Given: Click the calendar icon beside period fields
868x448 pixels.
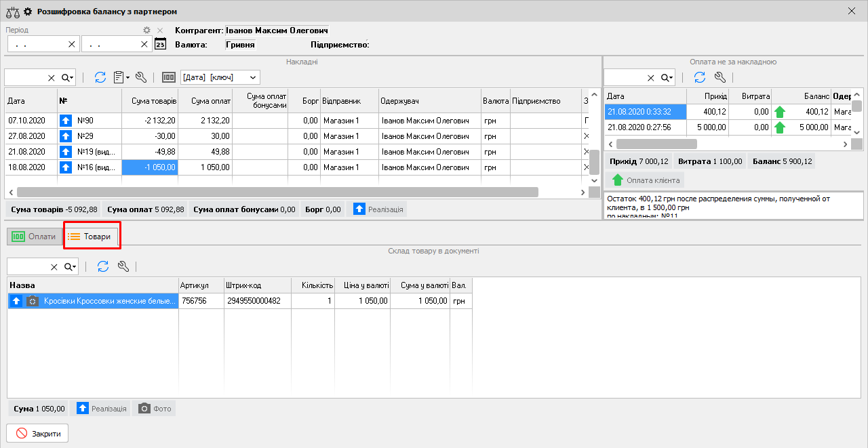Looking at the screenshot, I should [x=160, y=44].
